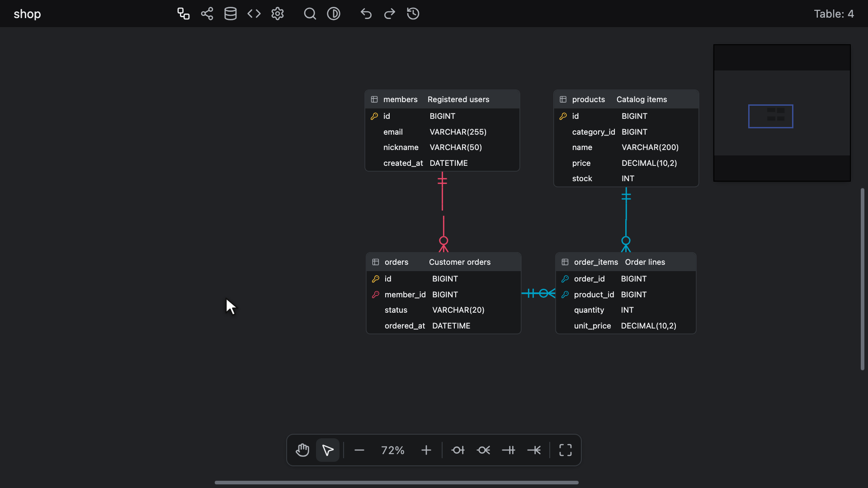This screenshot has height=488, width=868.
Task: Click the vertical scrollbar thumb
Action: click(863, 279)
